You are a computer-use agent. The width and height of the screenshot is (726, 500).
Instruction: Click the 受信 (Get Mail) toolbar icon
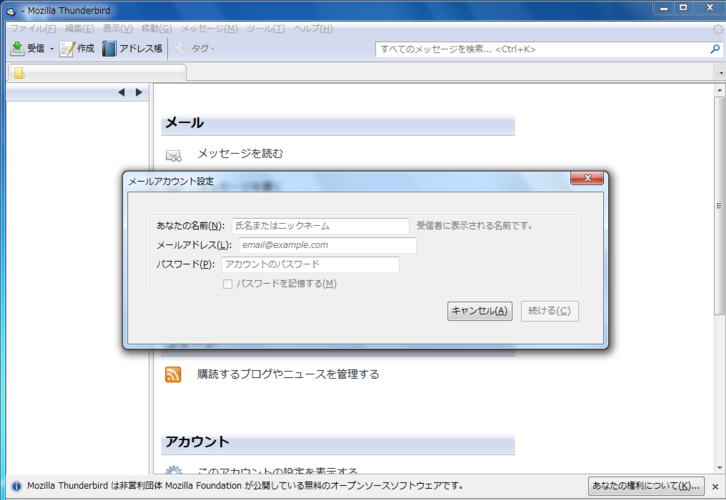tap(17, 48)
